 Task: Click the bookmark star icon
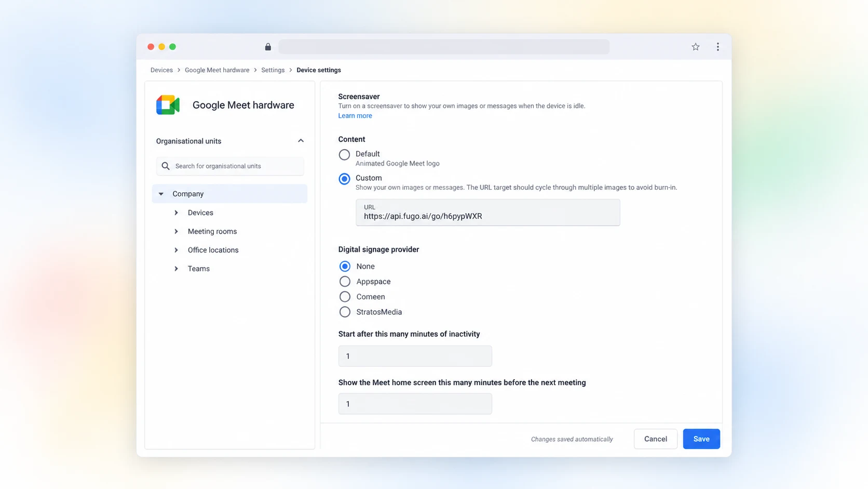[696, 47]
